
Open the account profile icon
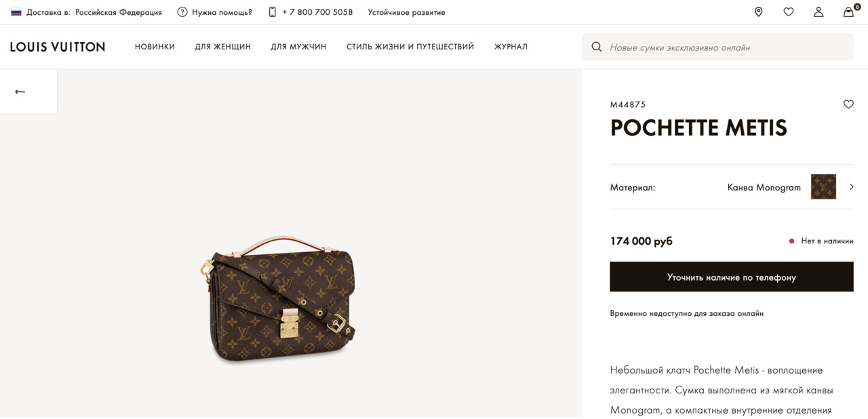click(x=818, y=12)
